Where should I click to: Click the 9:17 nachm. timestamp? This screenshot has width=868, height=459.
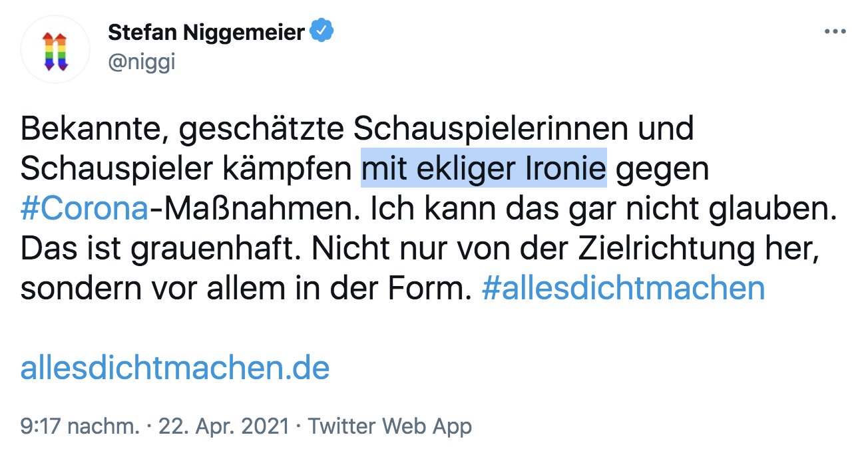(x=81, y=426)
